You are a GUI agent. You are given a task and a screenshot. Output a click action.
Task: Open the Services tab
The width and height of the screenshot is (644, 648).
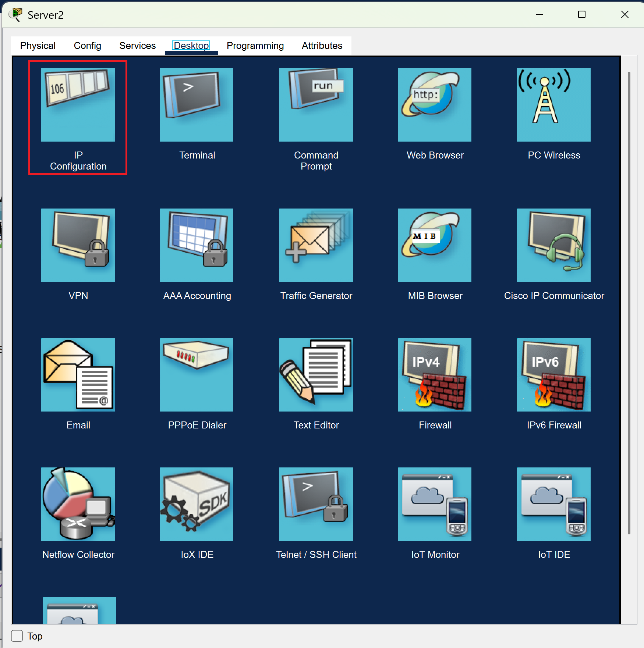pyautogui.click(x=138, y=46)
